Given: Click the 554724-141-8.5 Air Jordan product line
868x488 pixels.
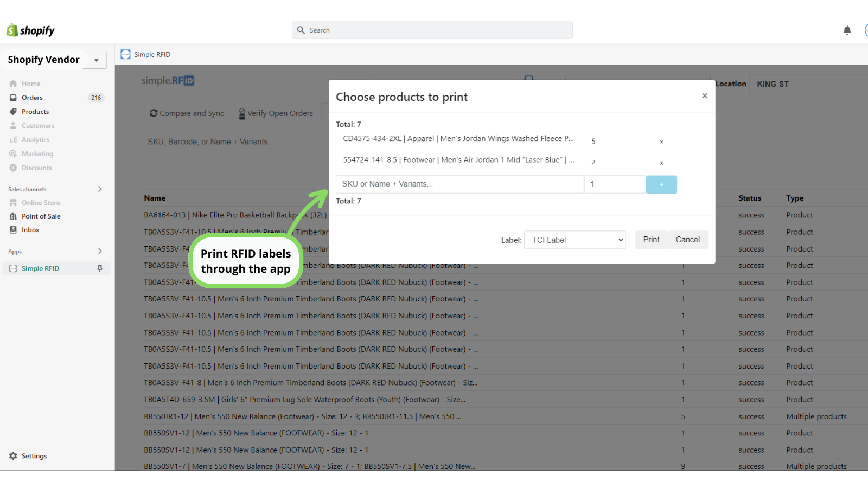Looking at the screenshot, I should 458,160.
